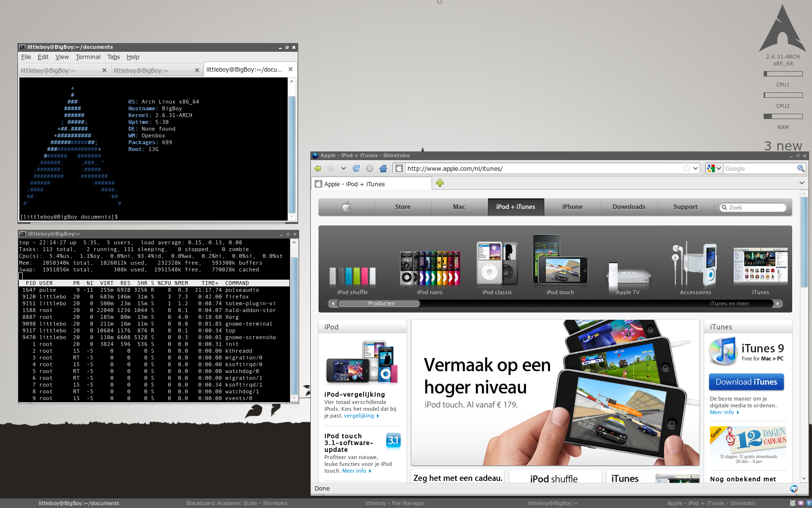
Task: Open the Help menu in terminal
Action: [133, 57]
